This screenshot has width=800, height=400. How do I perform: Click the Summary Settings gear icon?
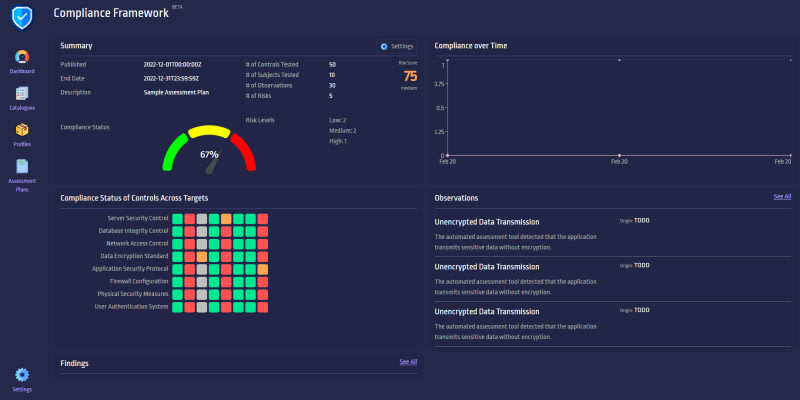(x=384, y=46)
